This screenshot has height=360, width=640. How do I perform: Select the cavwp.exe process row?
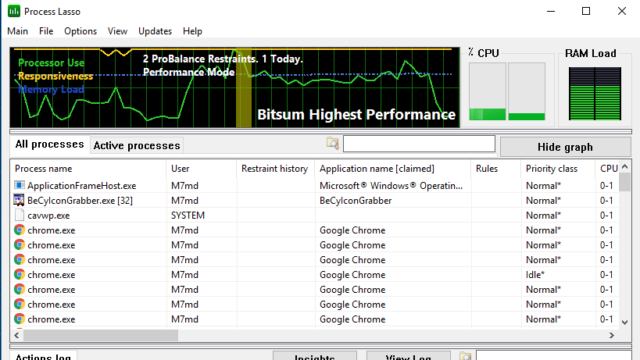(315, 216)
